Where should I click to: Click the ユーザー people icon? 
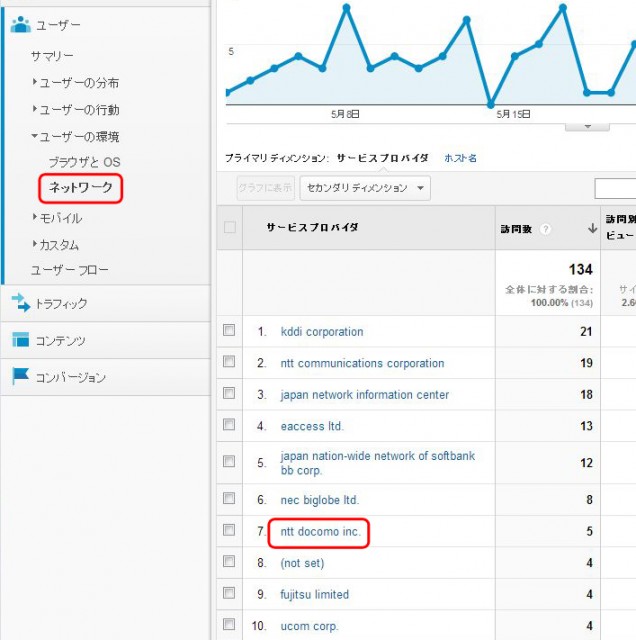point(20,24)
